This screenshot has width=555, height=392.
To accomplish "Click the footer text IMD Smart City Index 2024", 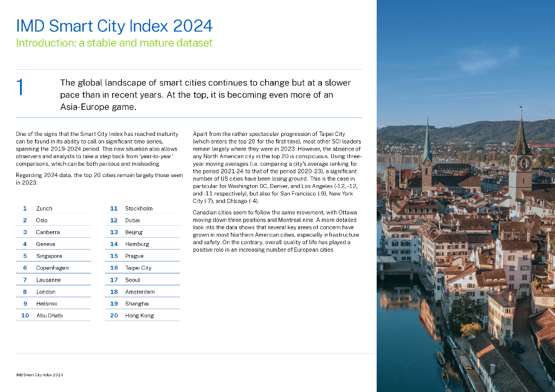I will 40,375.
